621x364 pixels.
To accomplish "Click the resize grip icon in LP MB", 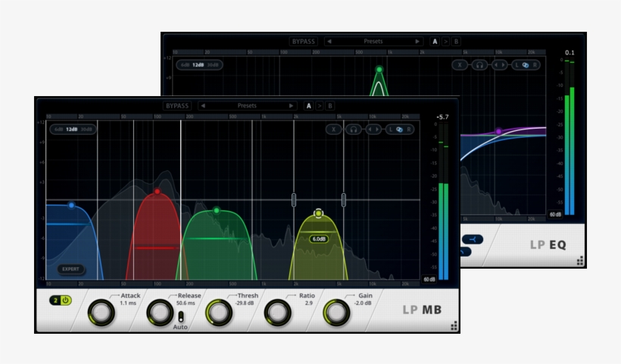I will [454, 326].
